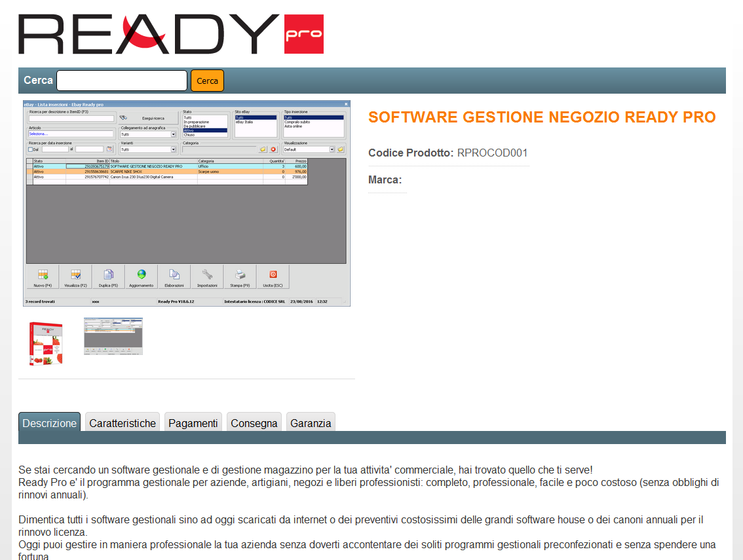Click the 'Canon Ixus 230' table row title

coord(142,177)
